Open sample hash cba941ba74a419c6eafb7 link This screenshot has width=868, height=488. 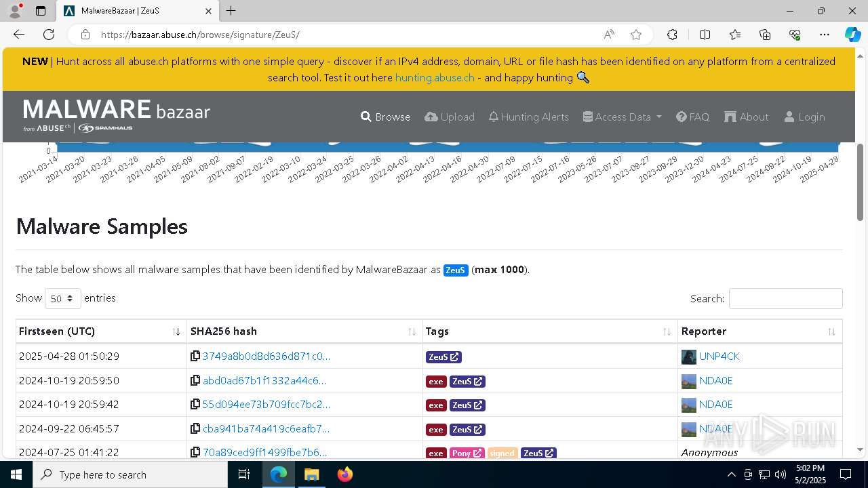(267, 429)
